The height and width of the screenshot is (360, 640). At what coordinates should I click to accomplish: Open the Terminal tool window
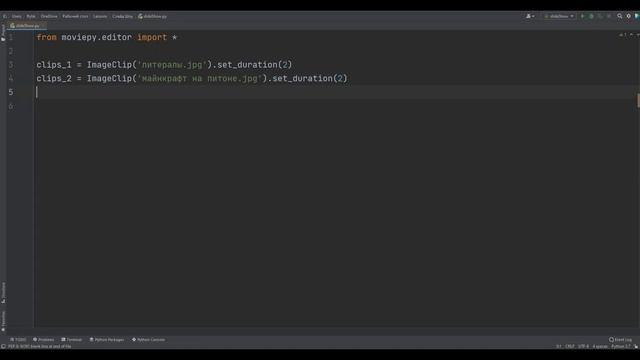pyautogui.click(x=72, y=340)
